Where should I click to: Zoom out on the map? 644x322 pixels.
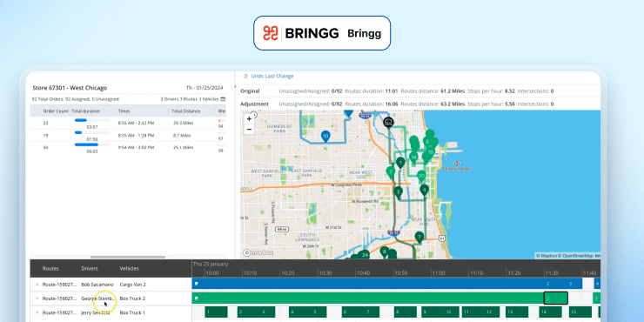tap(249, 130)
